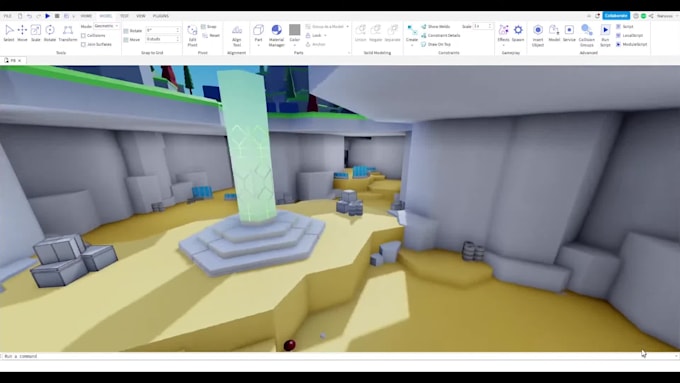Toggle Anchor for selected parts
The image size is (680, 383).
pyautogui.click(x=315, y=44)
